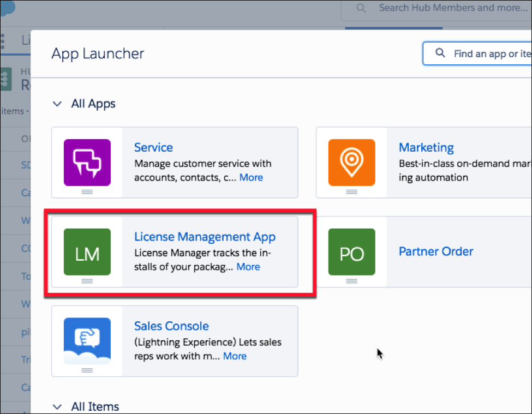Open the Marketing app link
Viewport: 532px width, 414px height.
[426, 147]
